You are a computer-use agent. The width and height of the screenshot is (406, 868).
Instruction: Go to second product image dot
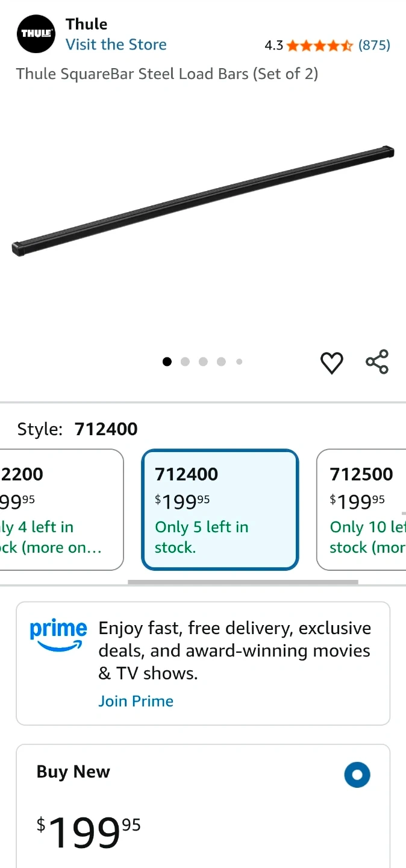click(185, 362)
